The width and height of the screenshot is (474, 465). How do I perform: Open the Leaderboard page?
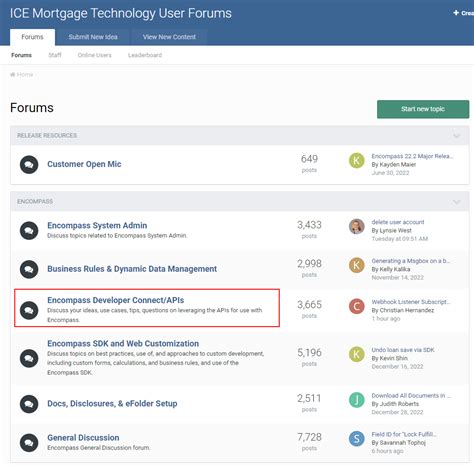click(145, 55)
